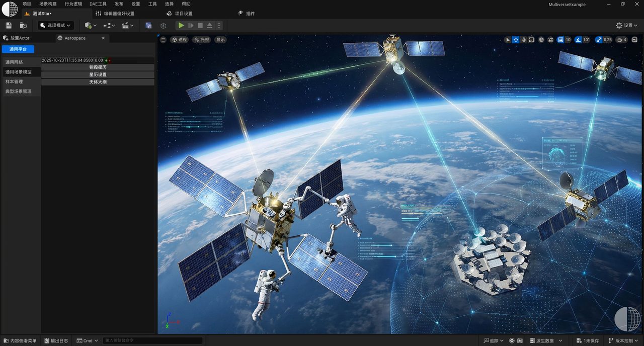Click the 销毁星历 button

[x=98, y=67]
